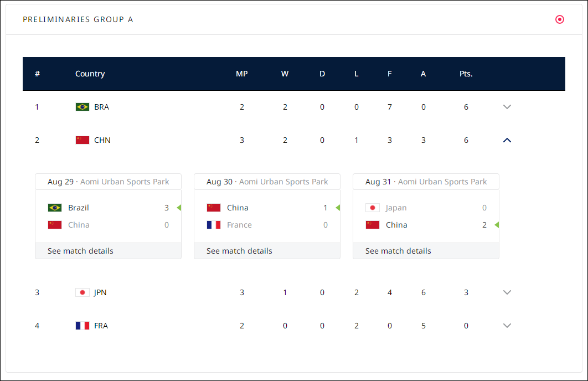Image resolution: width=588 pixels, height=381 pixels.
Task: Click the Japan flag in standings row
Action: (x=82, y=292)
